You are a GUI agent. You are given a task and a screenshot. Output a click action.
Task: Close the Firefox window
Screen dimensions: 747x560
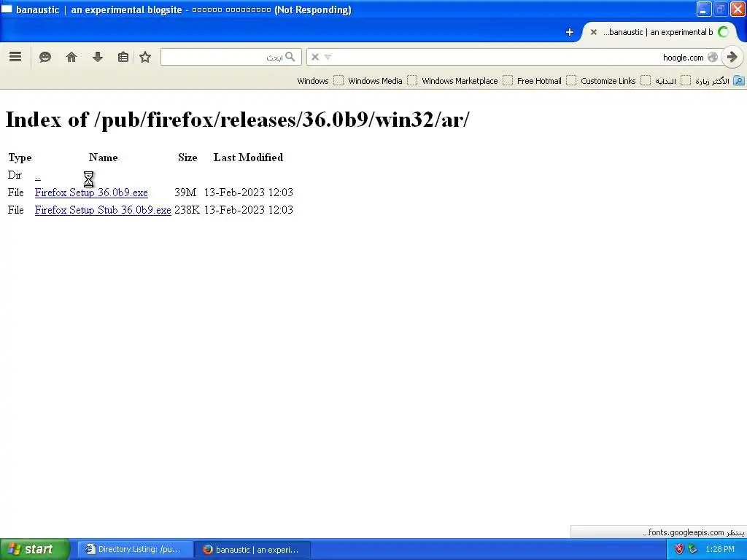738,9
